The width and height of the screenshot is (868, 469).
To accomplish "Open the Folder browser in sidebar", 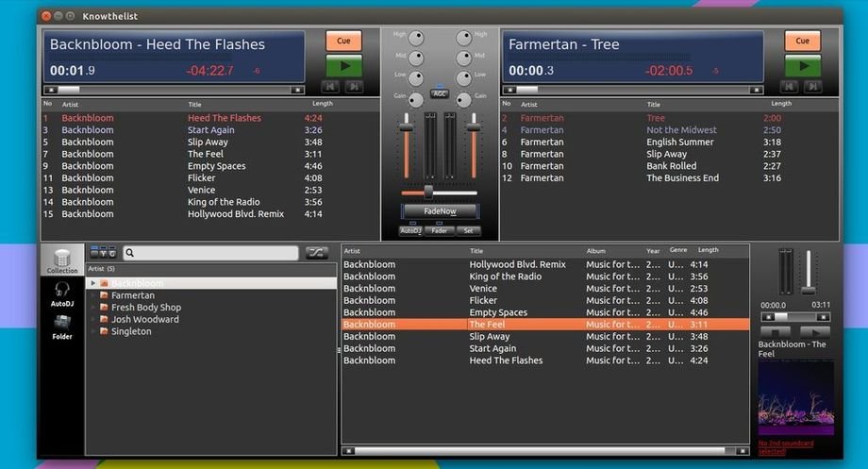I will 62,326.
